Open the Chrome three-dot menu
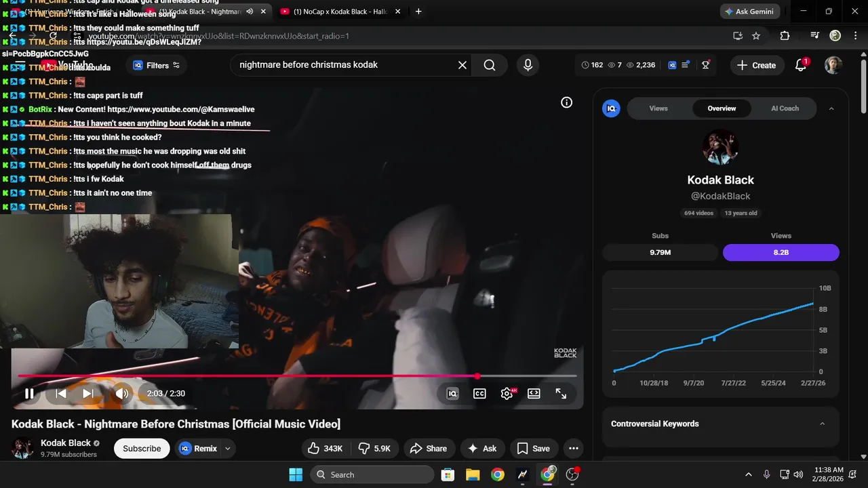This screenshot has height=488, width=868. [854, 36]
